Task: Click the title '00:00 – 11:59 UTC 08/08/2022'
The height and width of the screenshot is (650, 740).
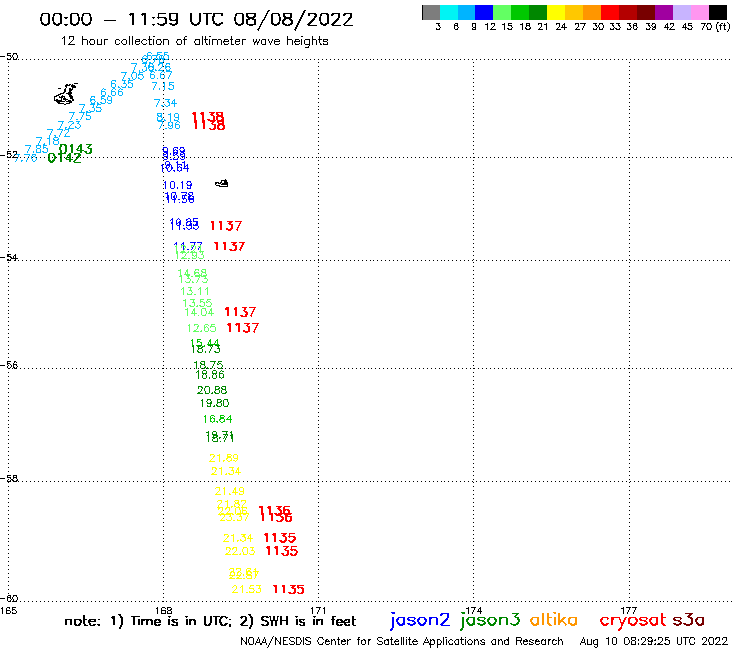Action: tap(196, 19)
